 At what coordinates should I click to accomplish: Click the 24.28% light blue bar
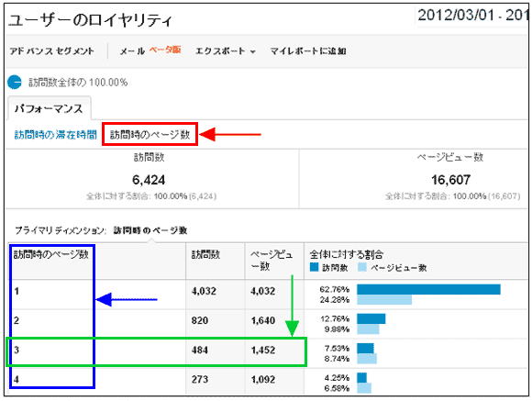point(384,299)
